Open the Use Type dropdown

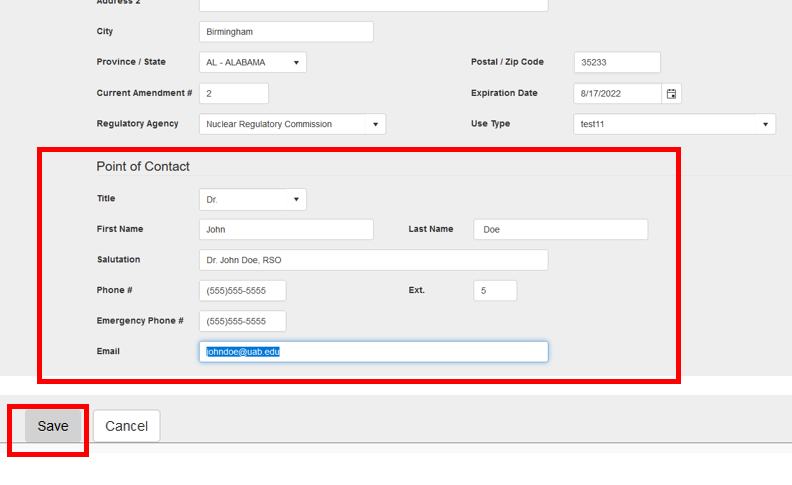675,124
